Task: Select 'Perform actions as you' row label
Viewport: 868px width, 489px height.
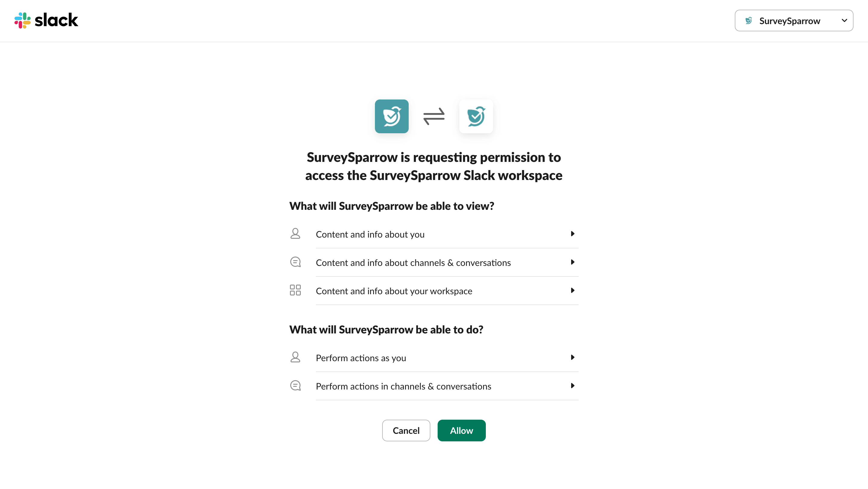Action: click(x=361, y=358)
